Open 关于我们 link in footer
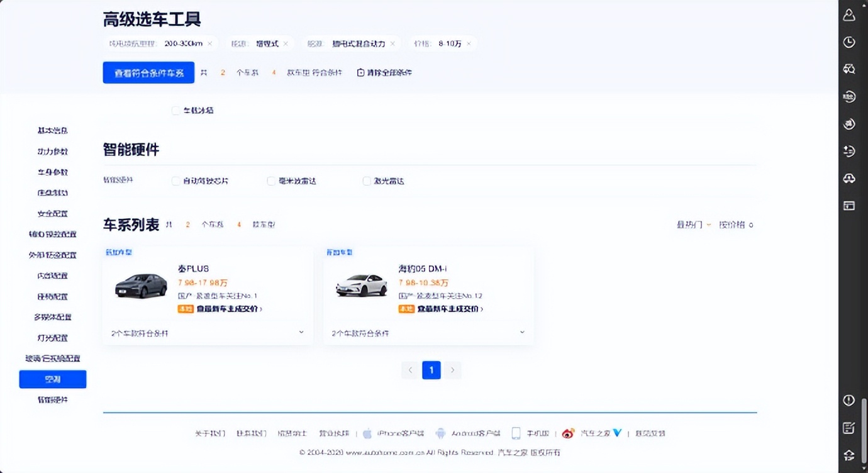Image resolution: width=868 pixels, height=473 pixels. tap(210, 433)
